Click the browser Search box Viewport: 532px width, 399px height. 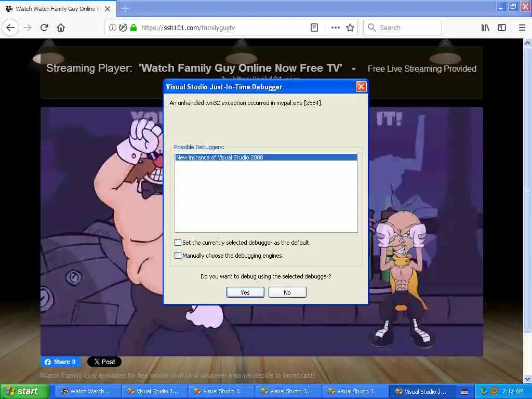pyautogui.click(x=403, y=28)
